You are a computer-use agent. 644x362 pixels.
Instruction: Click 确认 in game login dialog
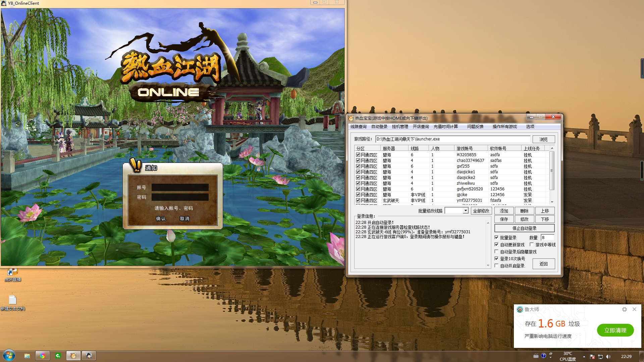[161, 219]
